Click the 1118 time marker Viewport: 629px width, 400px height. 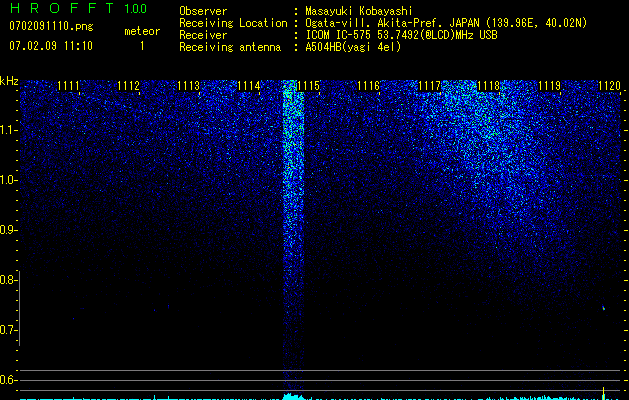(x=489, y=86)
